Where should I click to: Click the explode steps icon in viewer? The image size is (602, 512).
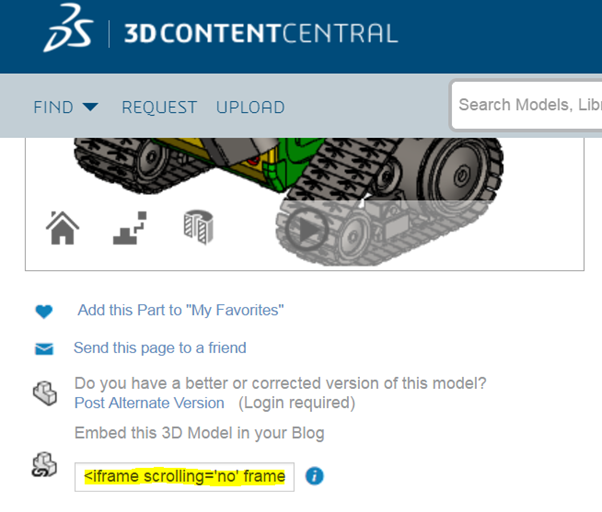tap(130, 228)
